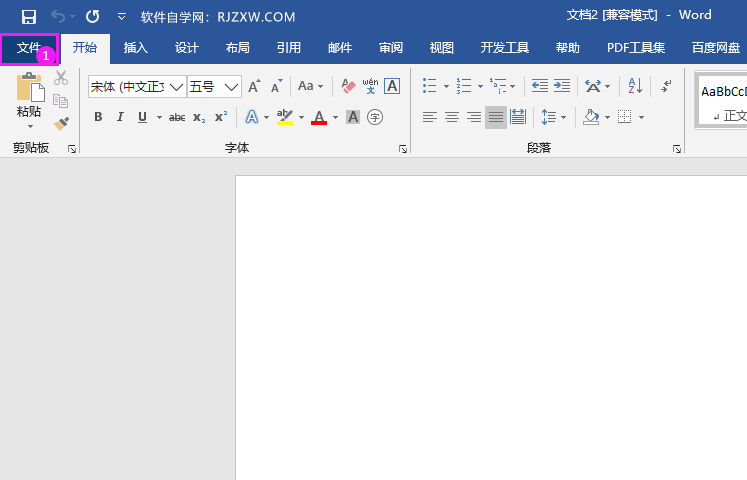Toggle Character Shading icon
Screen dimensions: 747x480
(353, 117)
